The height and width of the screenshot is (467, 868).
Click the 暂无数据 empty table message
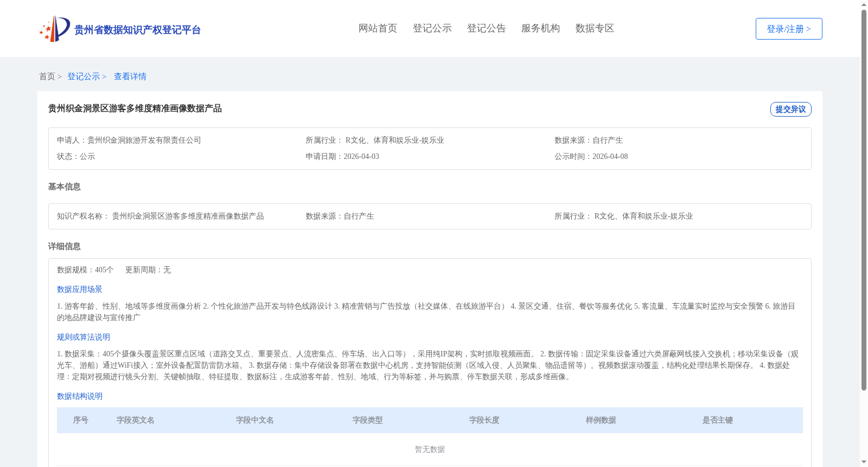pos(430,449)
